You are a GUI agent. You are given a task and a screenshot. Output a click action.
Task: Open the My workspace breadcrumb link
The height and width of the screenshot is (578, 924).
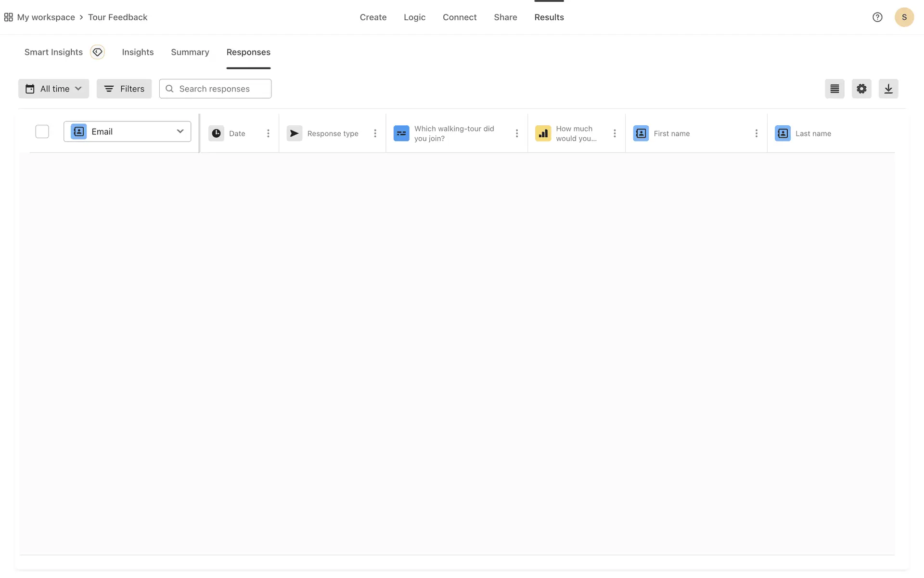click(x=46, y=17)
